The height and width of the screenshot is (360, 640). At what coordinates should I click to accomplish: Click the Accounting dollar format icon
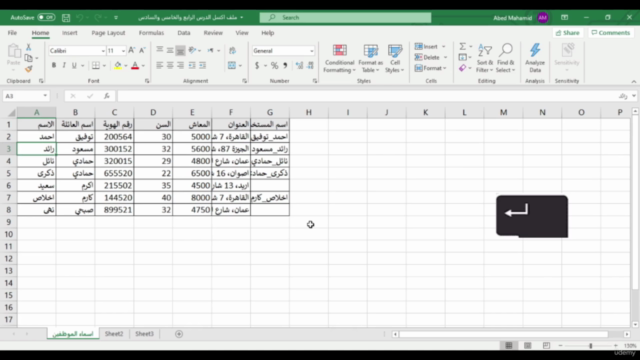[x=257, y=65]
